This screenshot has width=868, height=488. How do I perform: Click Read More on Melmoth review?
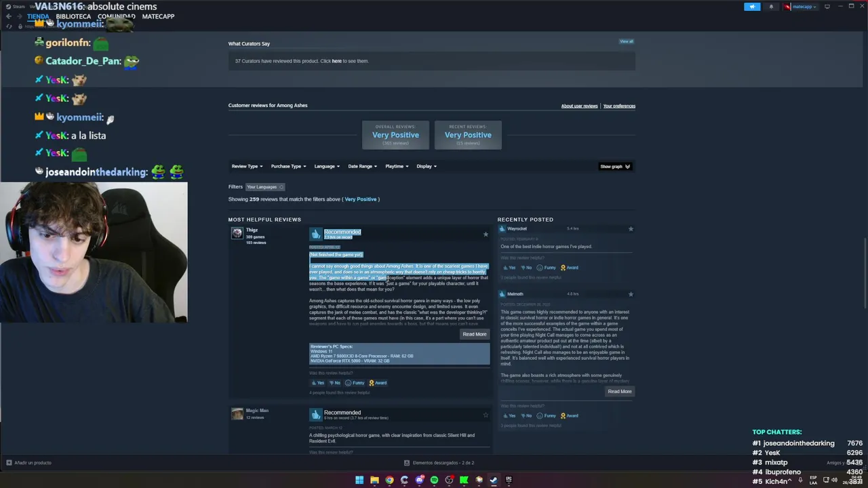click(620, 391)
